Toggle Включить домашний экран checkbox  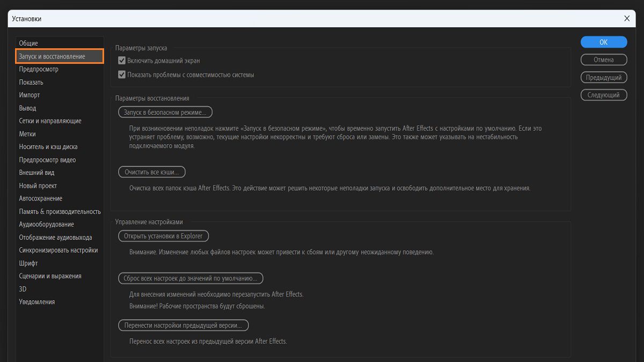click(x=122, y=61)
